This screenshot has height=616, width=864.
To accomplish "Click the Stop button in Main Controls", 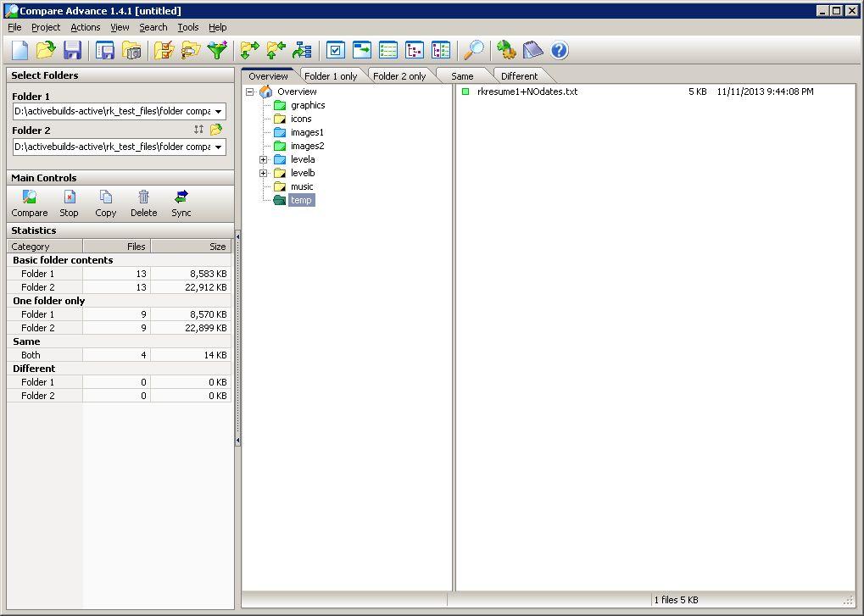I will 69,203.
